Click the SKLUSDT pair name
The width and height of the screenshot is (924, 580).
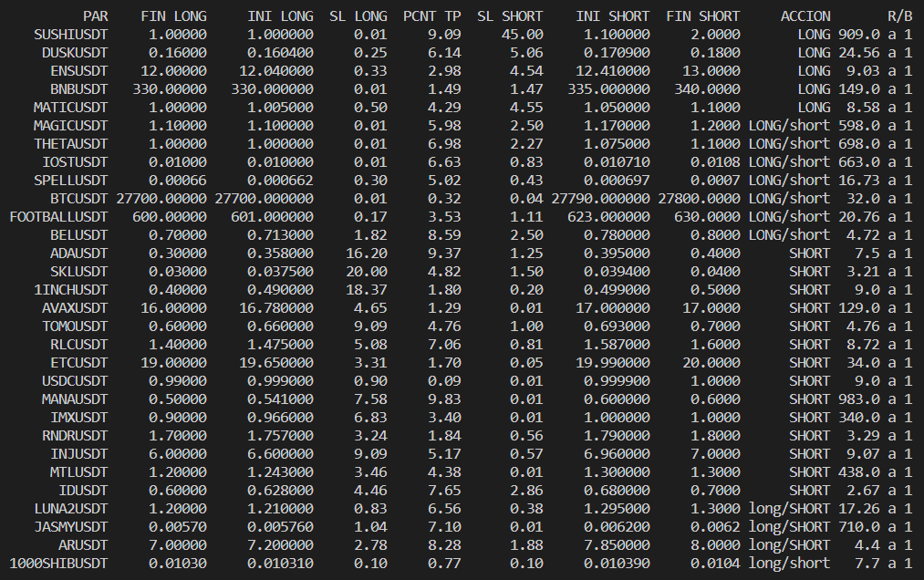(x=79, y=272)
